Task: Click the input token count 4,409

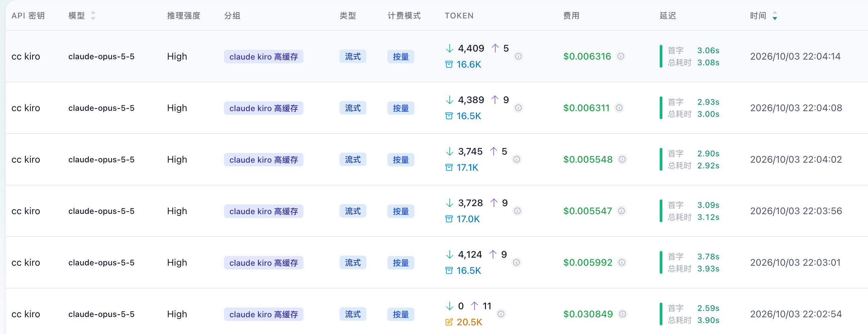Action: pyautogui.click(x=471, y=48)
